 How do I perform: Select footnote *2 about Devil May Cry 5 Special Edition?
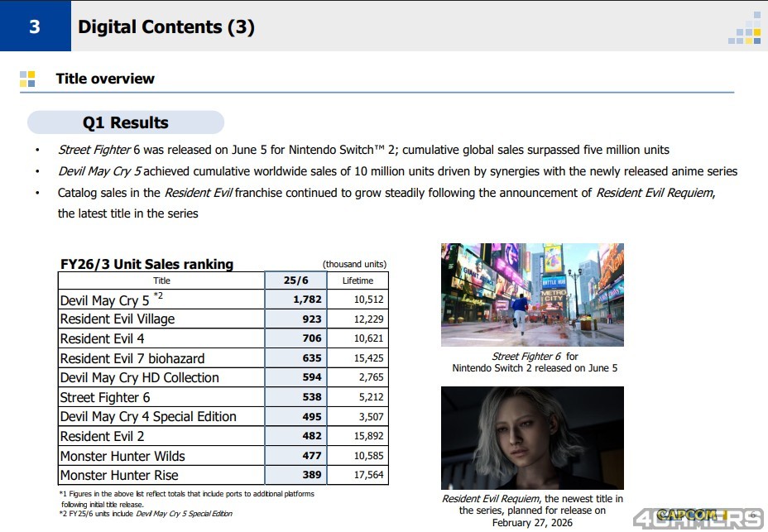[146, 514]
